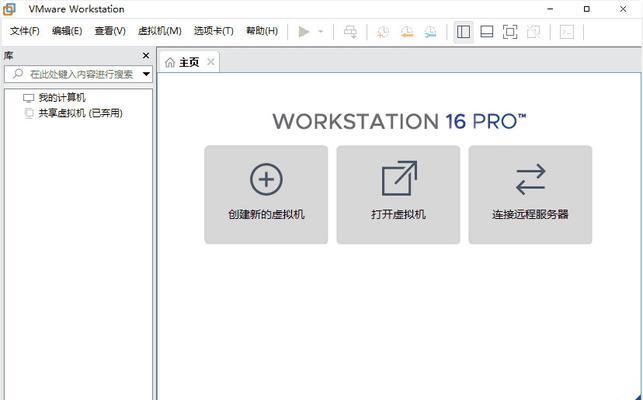Image resolution: width=643 pixels, height=400 pixels.
Task: Switch to the 主页 tab
Action: pyautogui.click(x=189, y=62)
